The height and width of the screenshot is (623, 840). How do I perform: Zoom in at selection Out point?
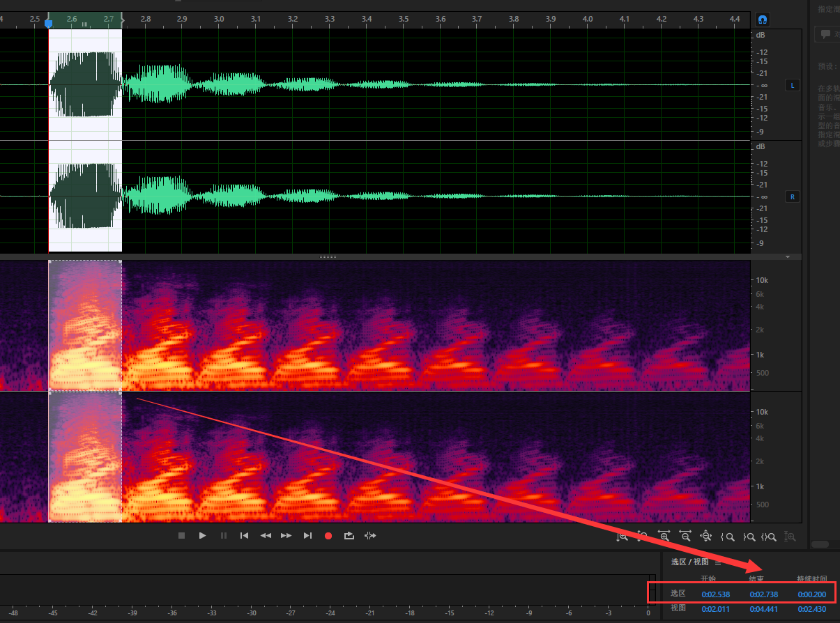click(749, 537)
